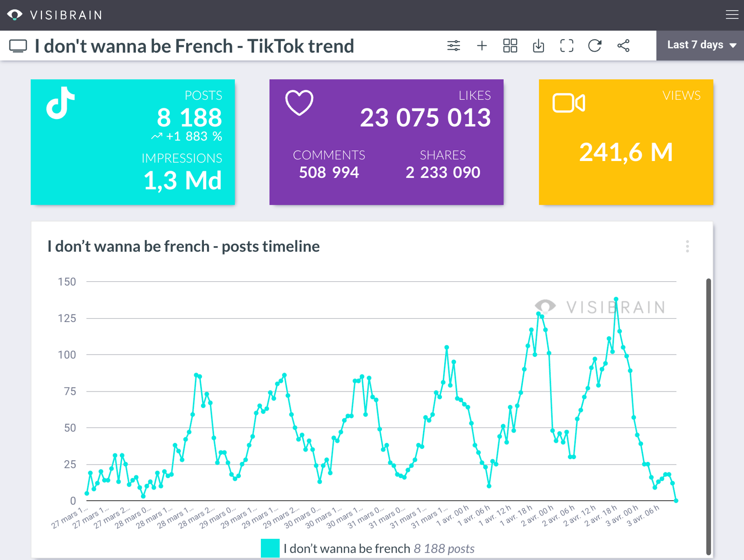This screenshot has width=744, height=560.
Task: Open the posts timeline options kebab menu
Action: coord(688,246)
